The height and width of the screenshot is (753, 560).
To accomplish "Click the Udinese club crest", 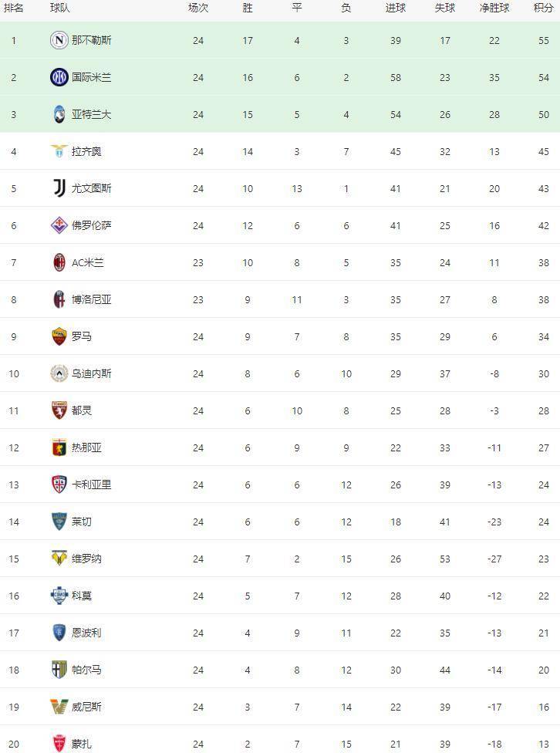I will click(59, 373).
